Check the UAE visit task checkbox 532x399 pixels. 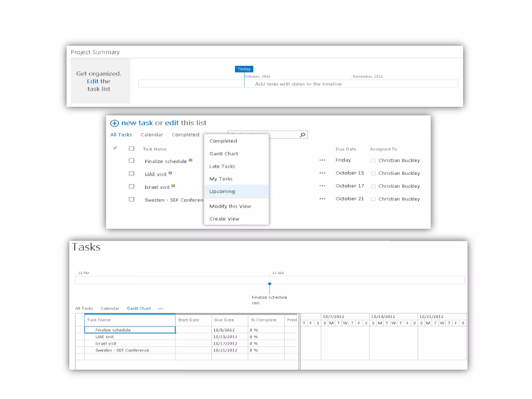(x=131, y=174)
